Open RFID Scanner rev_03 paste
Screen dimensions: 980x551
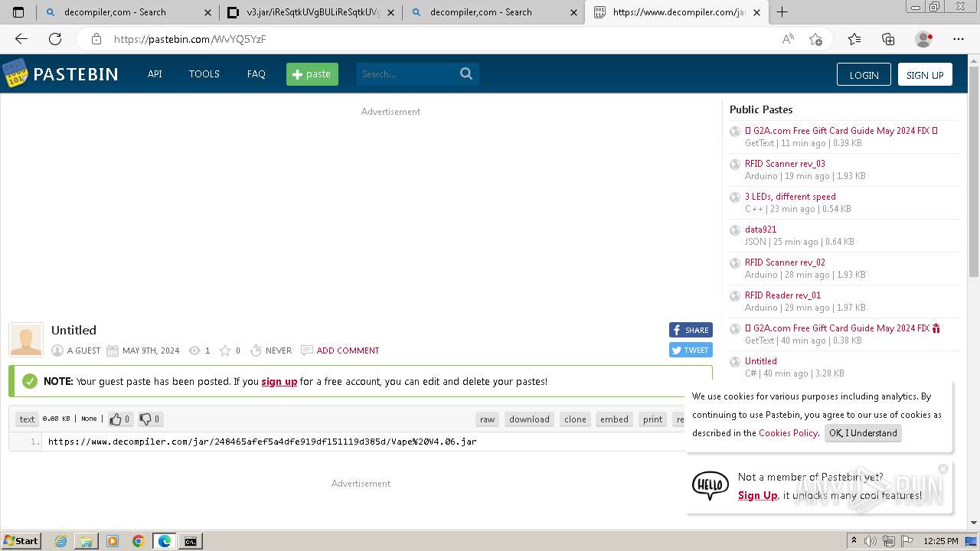coord(785,164)
